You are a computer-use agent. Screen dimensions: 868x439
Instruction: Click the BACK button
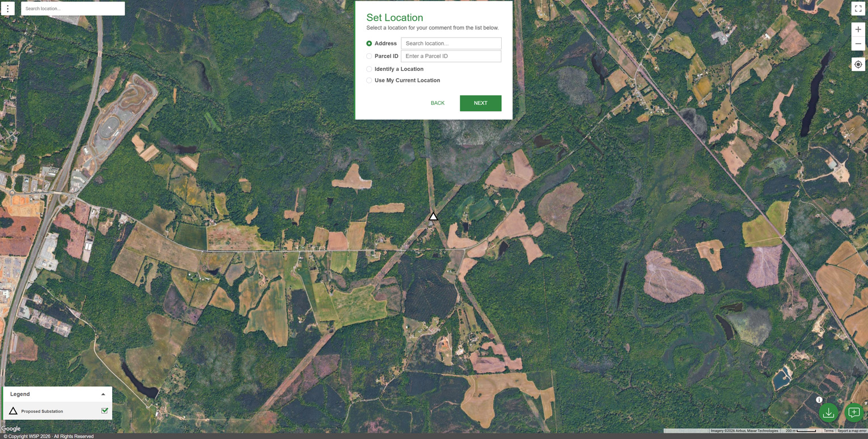click(x=437, y=103)
